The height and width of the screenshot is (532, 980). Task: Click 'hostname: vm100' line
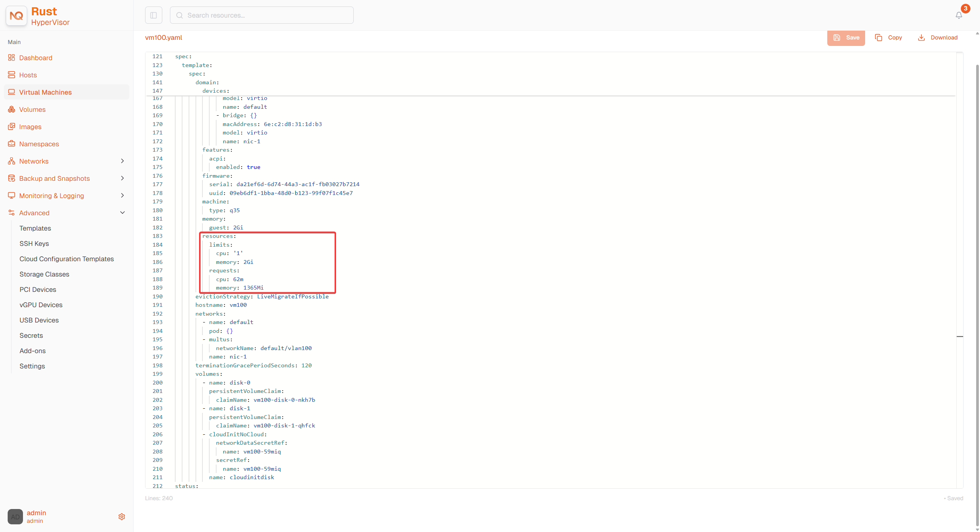click(221, 305)
